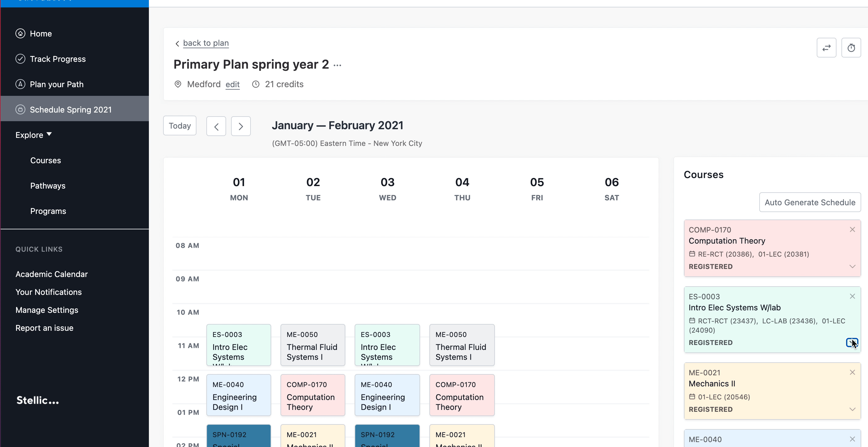
Task: Click the Today button
Action: click(x=179, y=126)
